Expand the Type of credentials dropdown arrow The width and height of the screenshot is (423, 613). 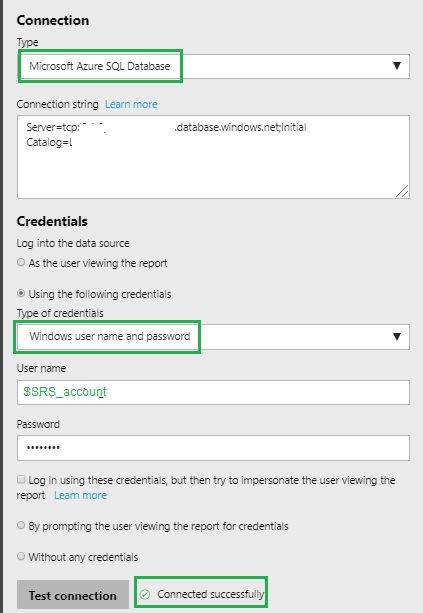coord(397,336)
